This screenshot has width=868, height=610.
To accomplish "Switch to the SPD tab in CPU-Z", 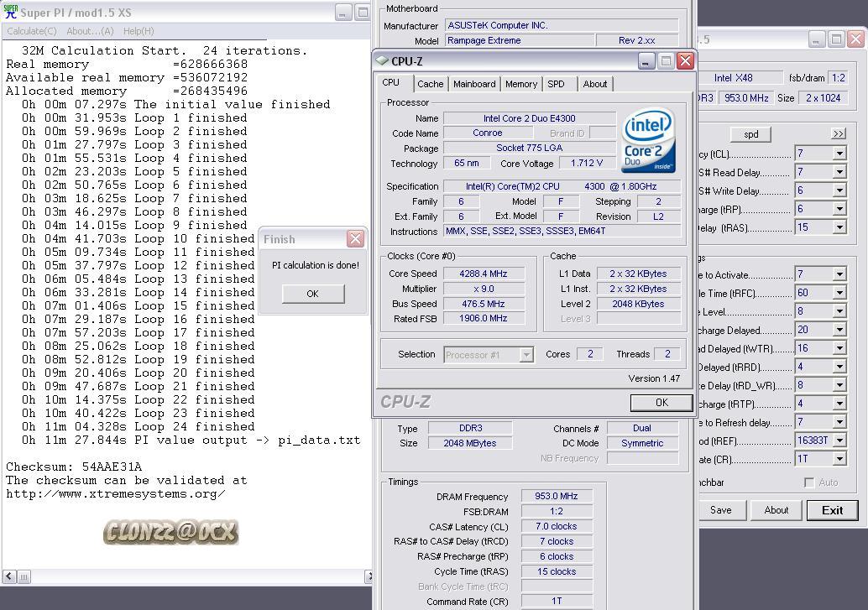I will pos(556,84).
